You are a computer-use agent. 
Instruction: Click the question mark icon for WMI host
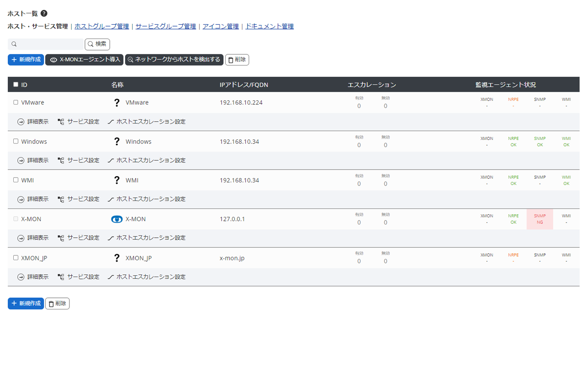[117, 180]
